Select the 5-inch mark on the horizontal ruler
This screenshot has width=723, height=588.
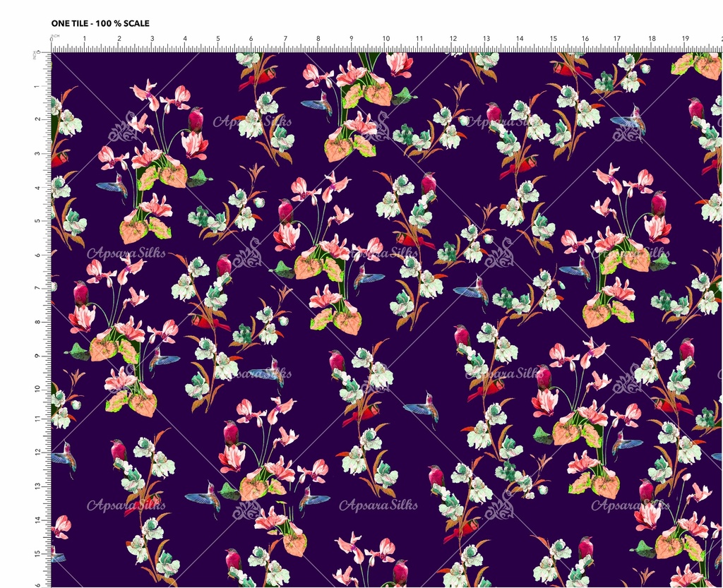pos(218,40)
